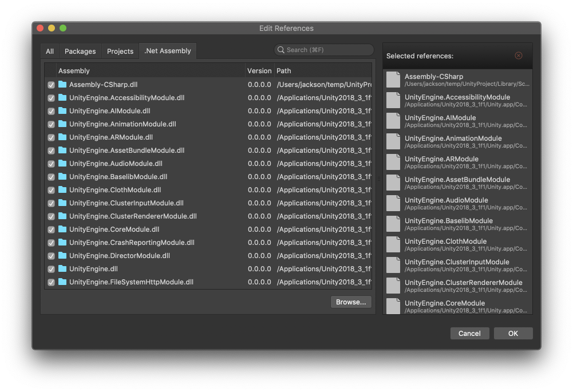Toggle the UnityEngine.ClothModule.dll checkbox
The image size is (573, 392).
51,190
